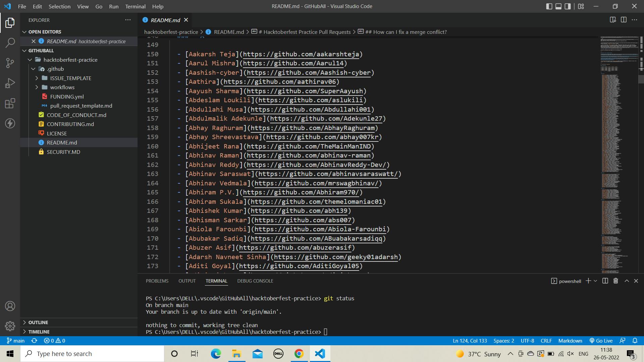Toggle the primary side bar layout button
The width and height of the screenshot is (644, 362).
click(x=549, y=6)
